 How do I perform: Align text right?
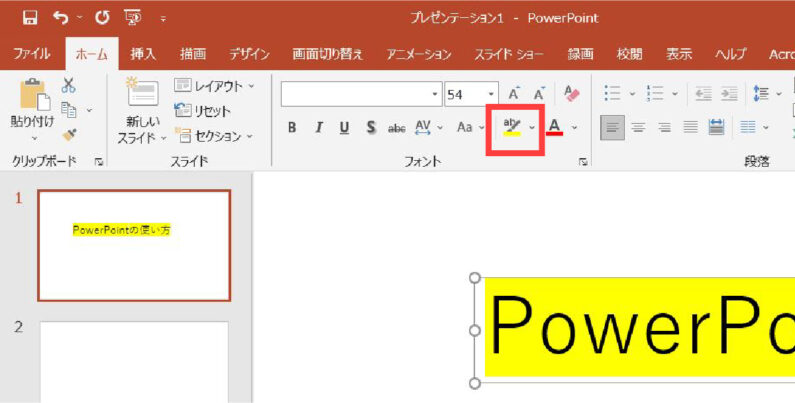tap(664, 127)
